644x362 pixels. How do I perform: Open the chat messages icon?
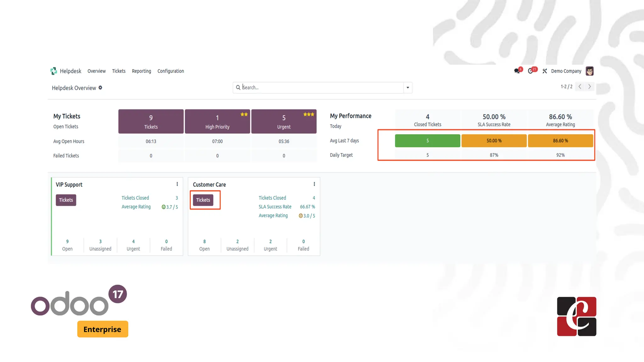tap(517, 71)
